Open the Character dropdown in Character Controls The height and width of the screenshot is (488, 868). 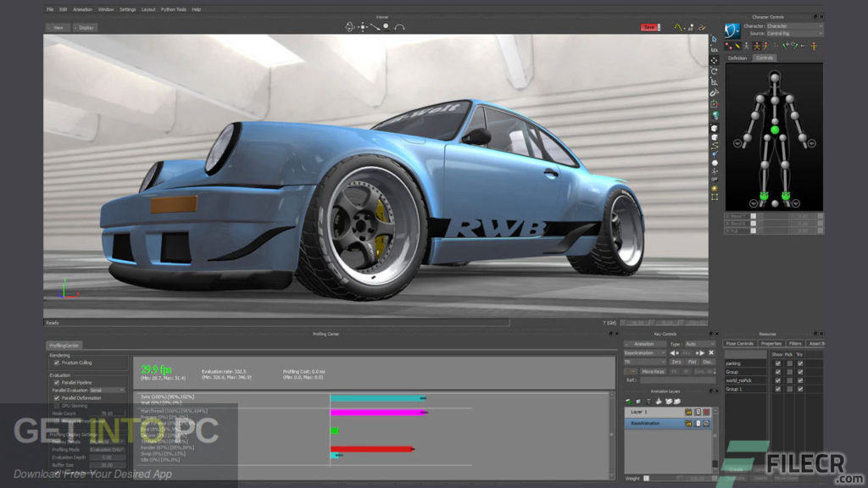pos(794,26)
